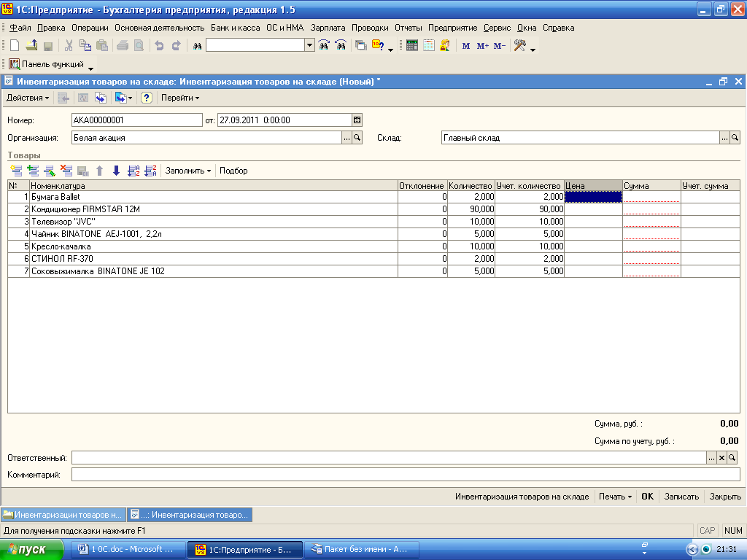The height and width of the screenshot is (560, 747).
Task: Click the Cut scissors icon
Action: pyautogui.click(x=69, y=46)
